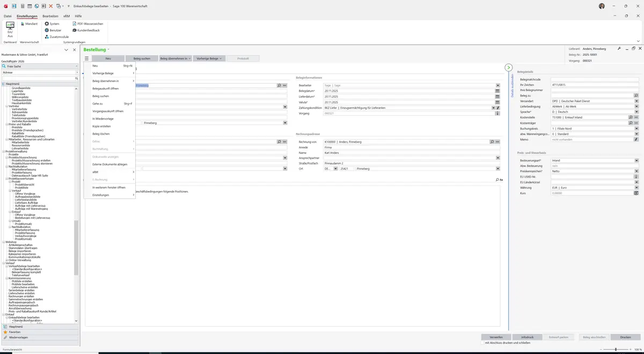Image resolution: width=644 pixels, height=354 pixels.
Task: Open calendar picker for Lieferdatum
Action: pyautogui.click(x=497, y=97)
